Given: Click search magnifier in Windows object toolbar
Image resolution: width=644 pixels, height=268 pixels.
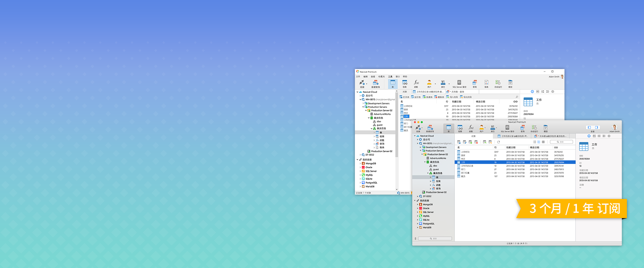Looking at the screenshot, I should (517, 97).
